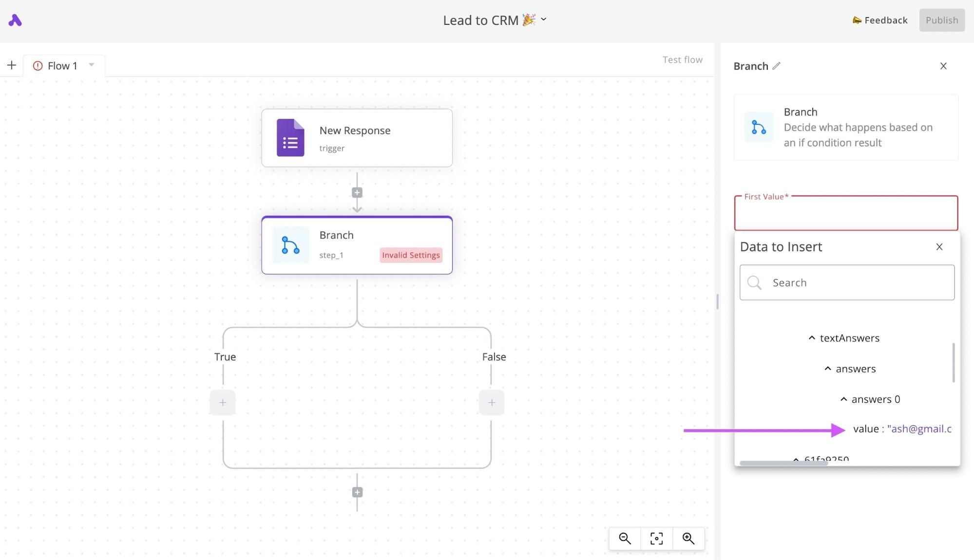Collapse the answers 0 node

(x=843, y=399)
